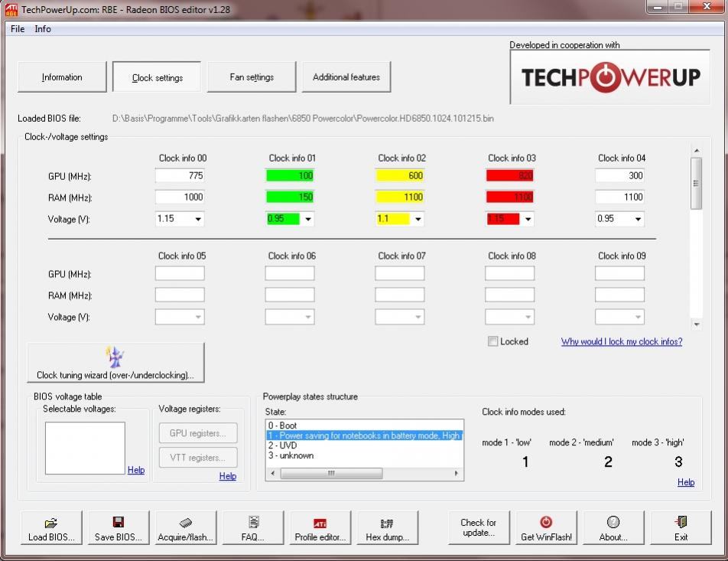
Task: Open 'Why would I lock my clock infos?' link
Action: click(x=622, y=341)
